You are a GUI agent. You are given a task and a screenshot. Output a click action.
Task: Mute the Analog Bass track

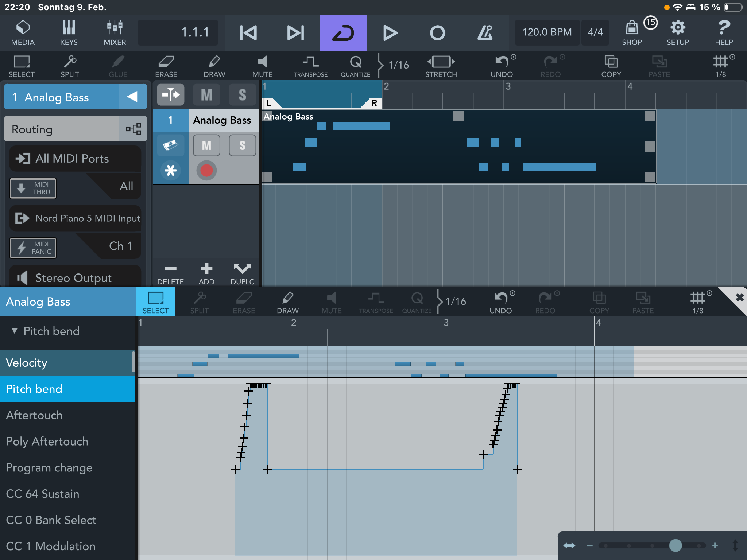(x=206, y=145)
